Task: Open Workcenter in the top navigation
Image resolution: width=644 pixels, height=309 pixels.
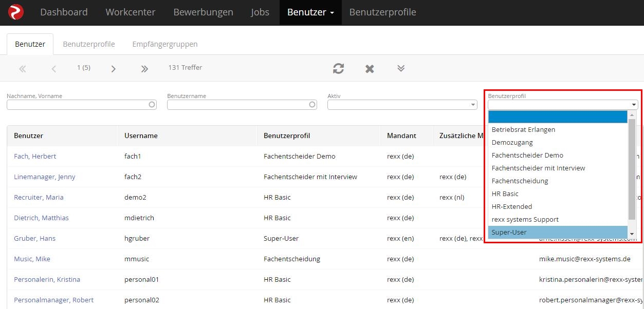Action: tap(131, 12)
